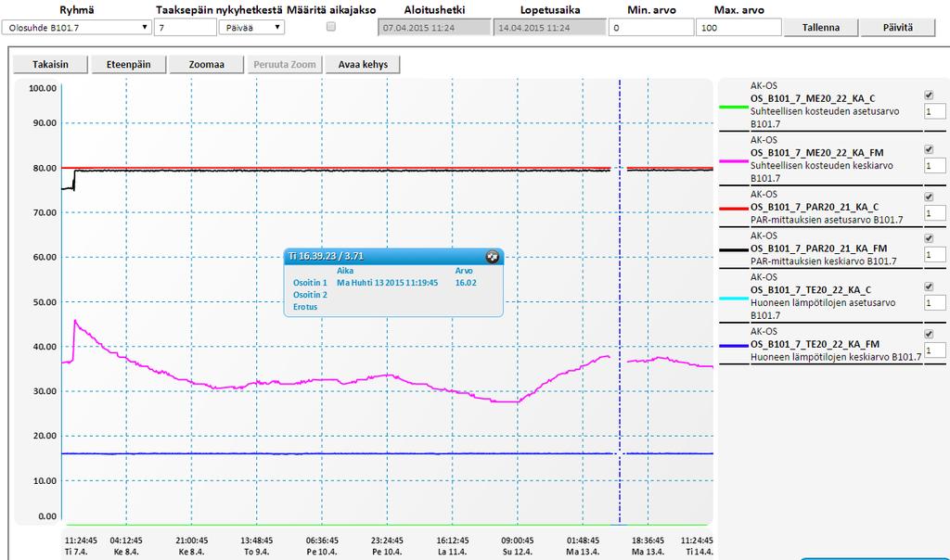Click scale field for OS_B101_7_ME20_22_KA_FM
Screen dimensions: 950x560
pos(934,165)
